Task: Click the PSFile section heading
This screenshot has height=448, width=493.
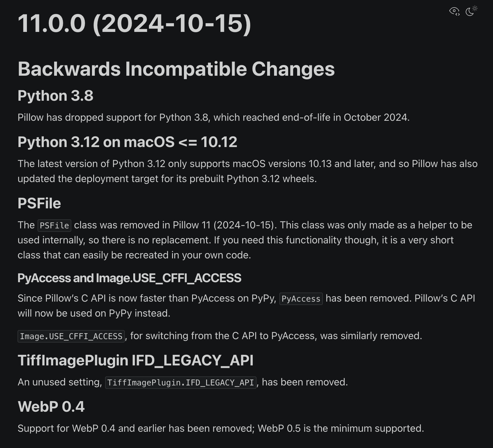Action: pyautogui.click(x=39, y=203)
